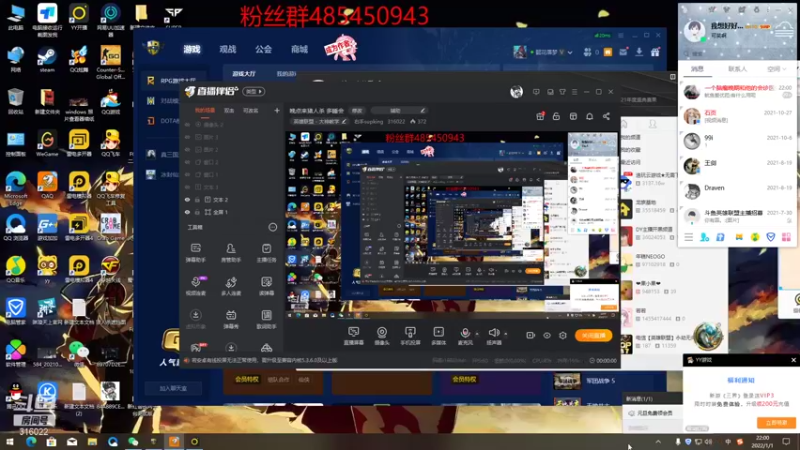Viewport: 800px width, 450px height.
Task: Add 直播屏幕 screen capture source
Action: pyautogui.click(x=354, y=336)
